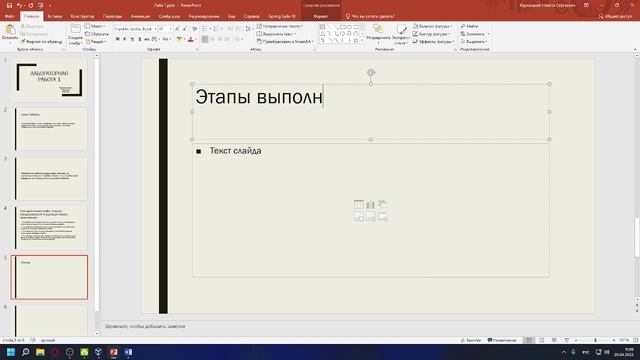This screenshot has width=640, height=360.
Task: Click the line spacing icon
Action: click(248, 29)
